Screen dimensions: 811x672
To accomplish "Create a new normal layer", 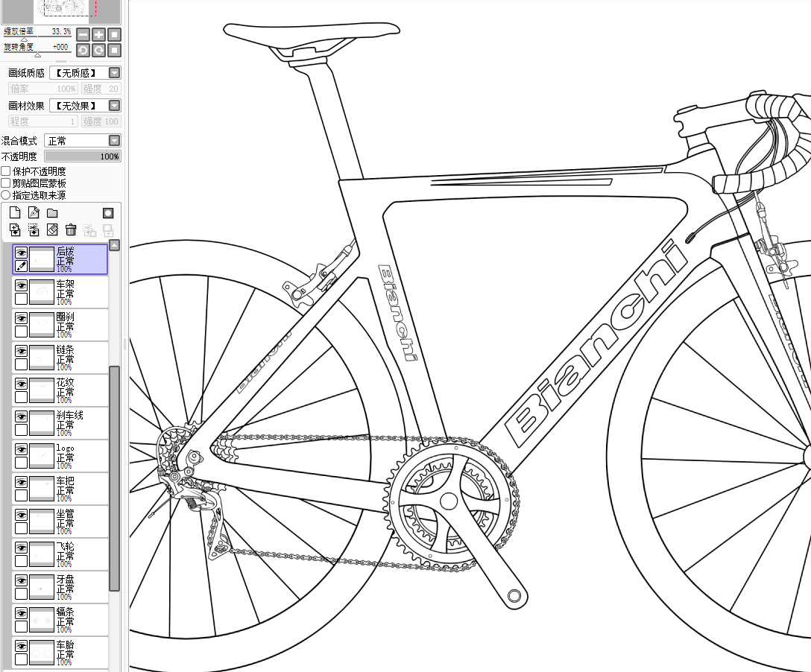I will tap(15, 212).
